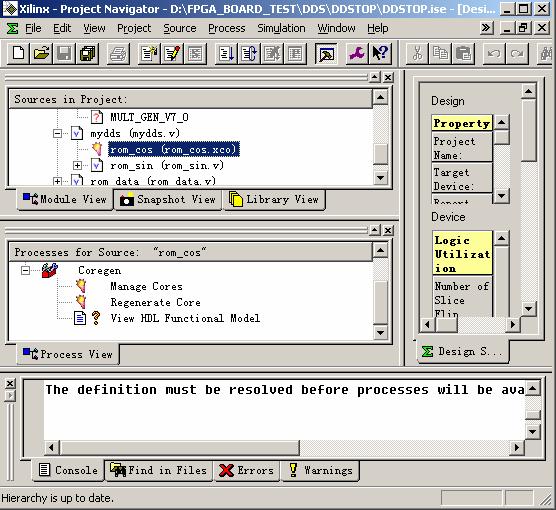Click the Print toolbar icon
This screenshot has width=556, height=510.
click(118, 54)
